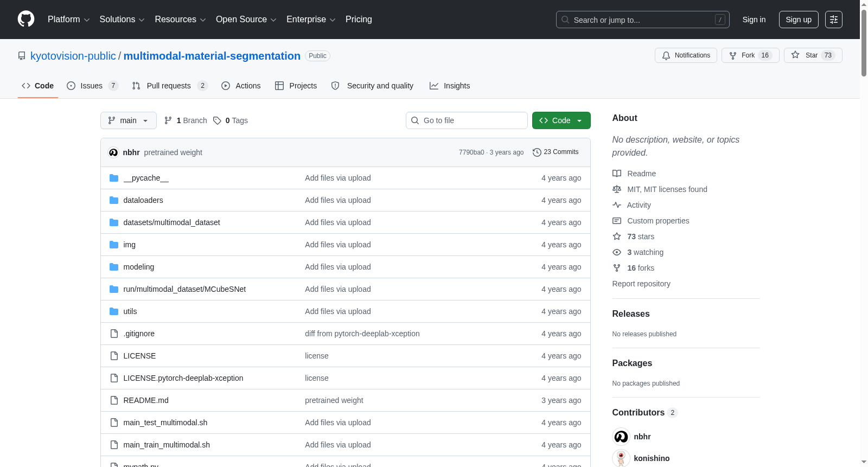Viewport: 868px width, 467px height.
Task: Open the Pull requests tab
Action: click(170, 86)
